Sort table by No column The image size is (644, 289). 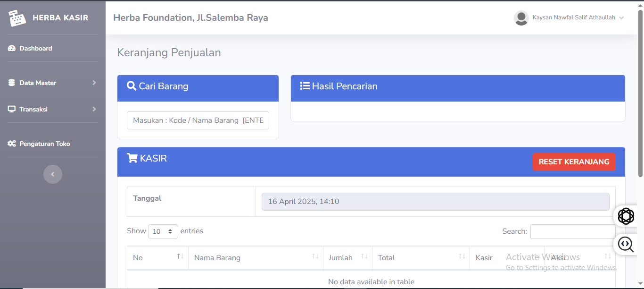coord(157,257)
